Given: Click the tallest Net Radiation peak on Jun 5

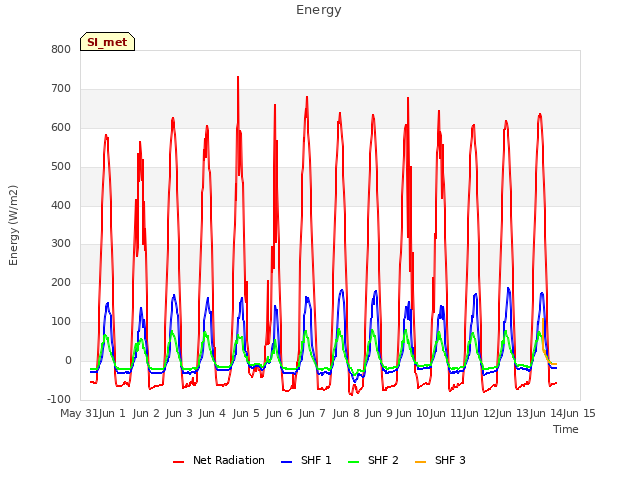Looking at the screenshot, I should pos(238,77).
